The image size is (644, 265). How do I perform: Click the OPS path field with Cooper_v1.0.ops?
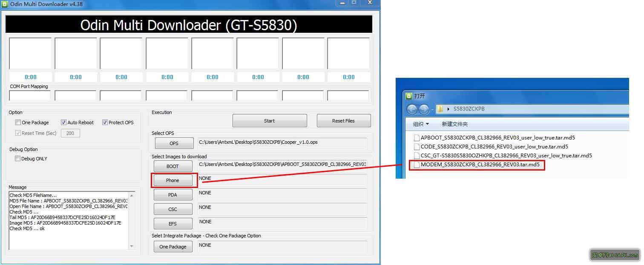282,143
